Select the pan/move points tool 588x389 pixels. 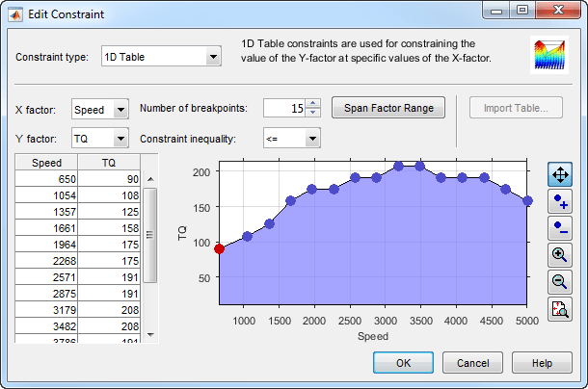point(560,174)
